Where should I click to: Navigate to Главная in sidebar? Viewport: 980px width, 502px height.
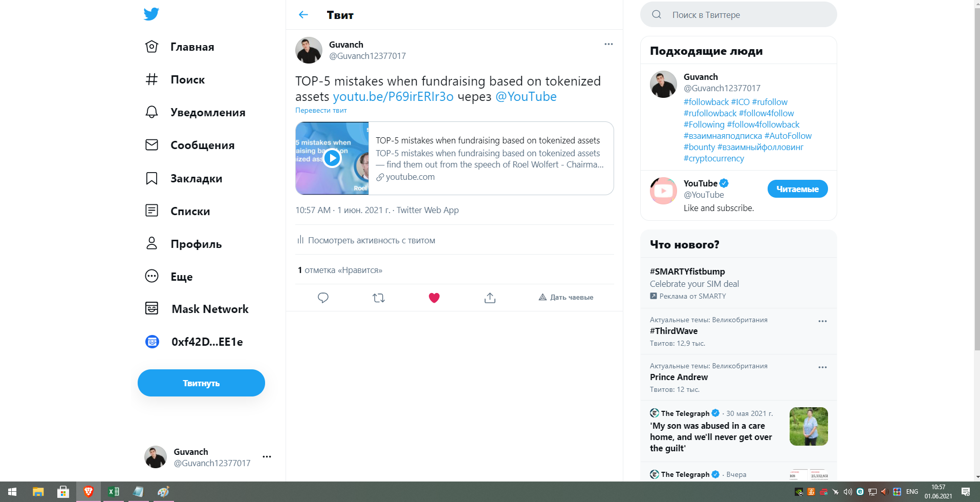[180, 47]
